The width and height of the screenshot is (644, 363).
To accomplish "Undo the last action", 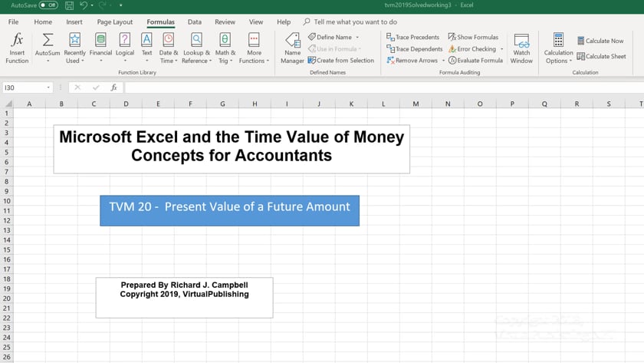I will pos(84,5).
